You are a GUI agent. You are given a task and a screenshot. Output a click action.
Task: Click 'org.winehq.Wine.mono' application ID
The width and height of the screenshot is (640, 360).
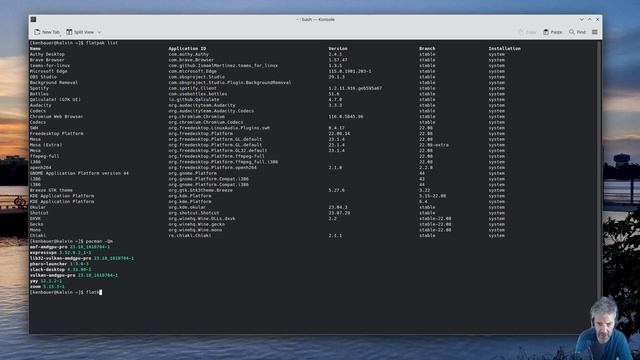(195, 230)
